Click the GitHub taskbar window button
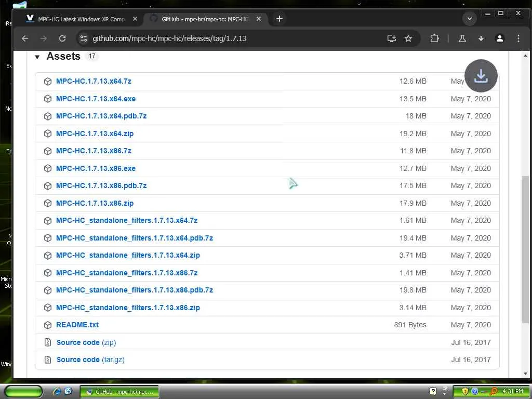The image size is (532, 399). point(119,392)
